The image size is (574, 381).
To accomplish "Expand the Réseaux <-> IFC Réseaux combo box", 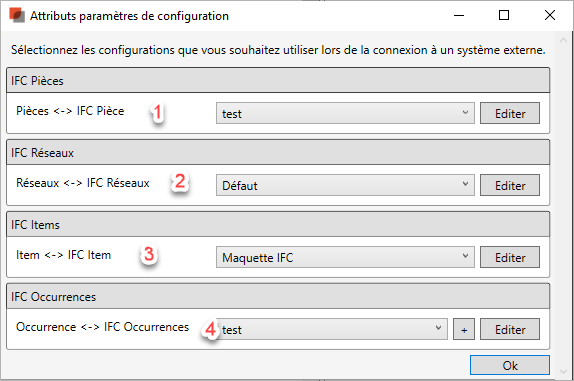I will (x=345, y=185).
